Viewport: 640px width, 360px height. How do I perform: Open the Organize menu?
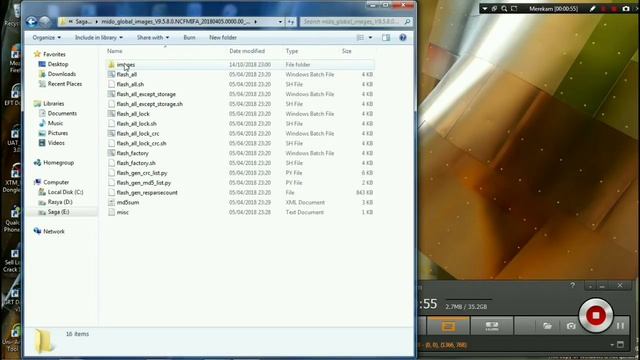point(47,38)
